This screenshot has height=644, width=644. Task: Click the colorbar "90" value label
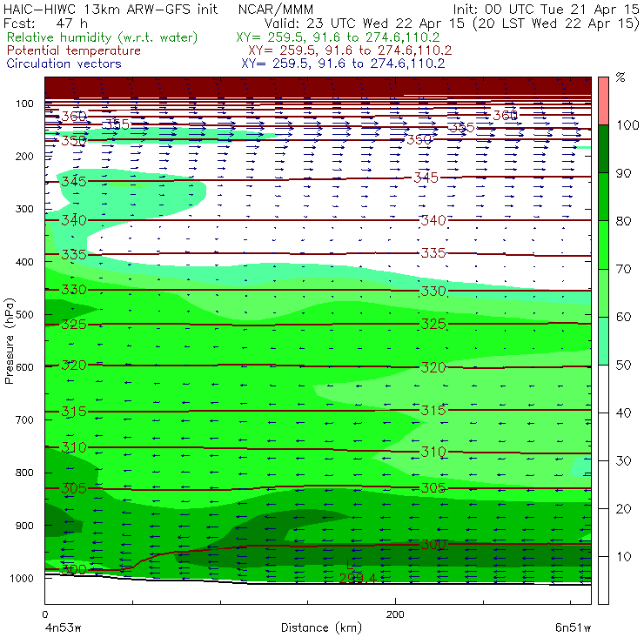(623, 173)
